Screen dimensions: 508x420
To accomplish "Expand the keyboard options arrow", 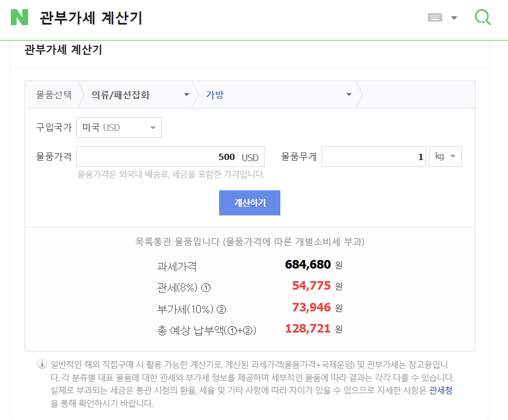I will pyautogui.click(x=454, y=18).
